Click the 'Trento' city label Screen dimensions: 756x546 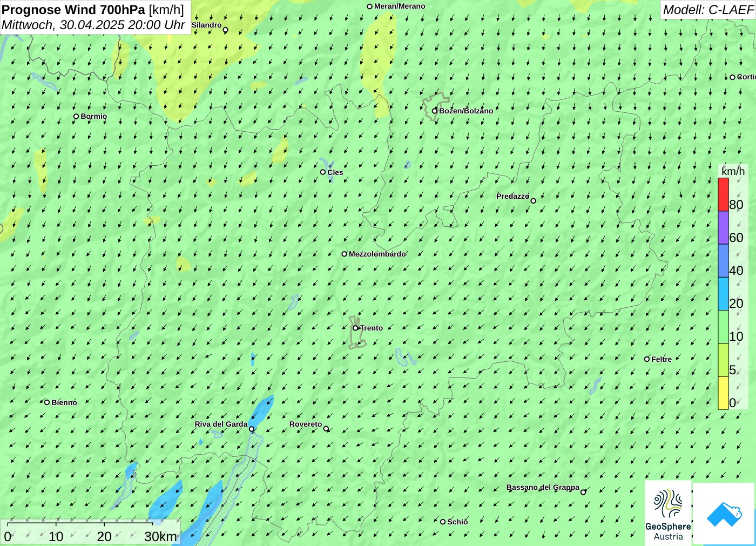click(372, 328)
